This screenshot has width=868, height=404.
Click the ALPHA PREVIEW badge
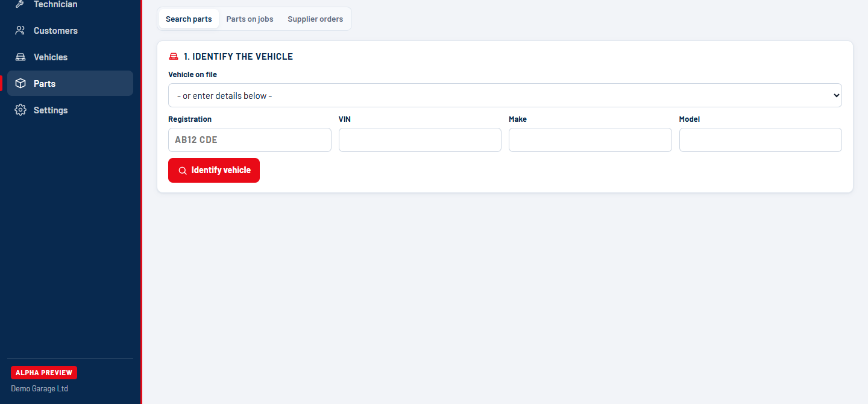[44, 373]
